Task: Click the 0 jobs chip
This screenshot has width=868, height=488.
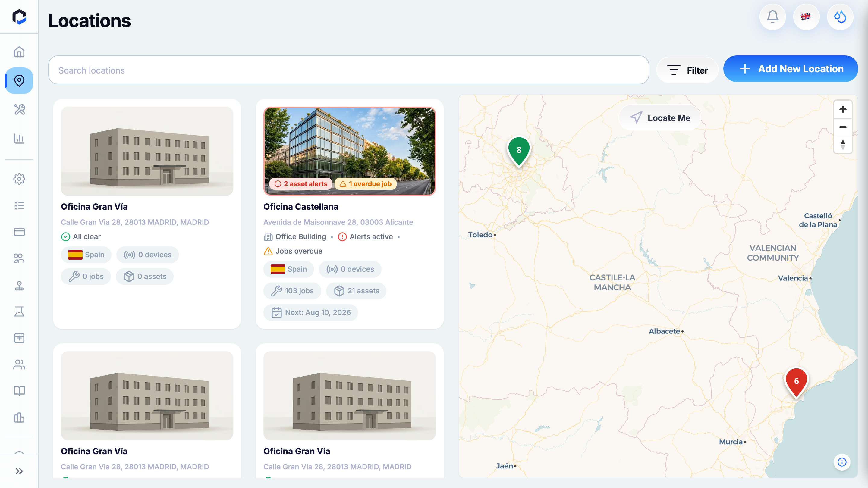Action: [x=86, y=276]
